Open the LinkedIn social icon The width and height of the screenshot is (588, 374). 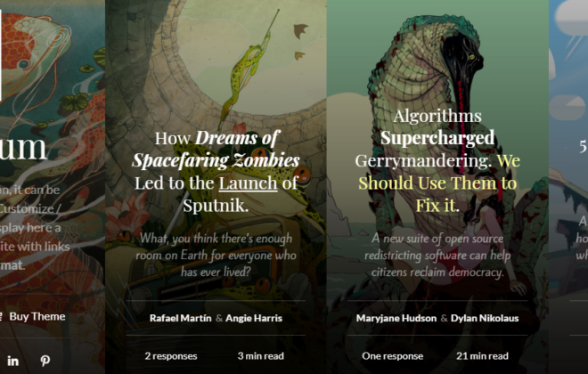tap(12, 361)
